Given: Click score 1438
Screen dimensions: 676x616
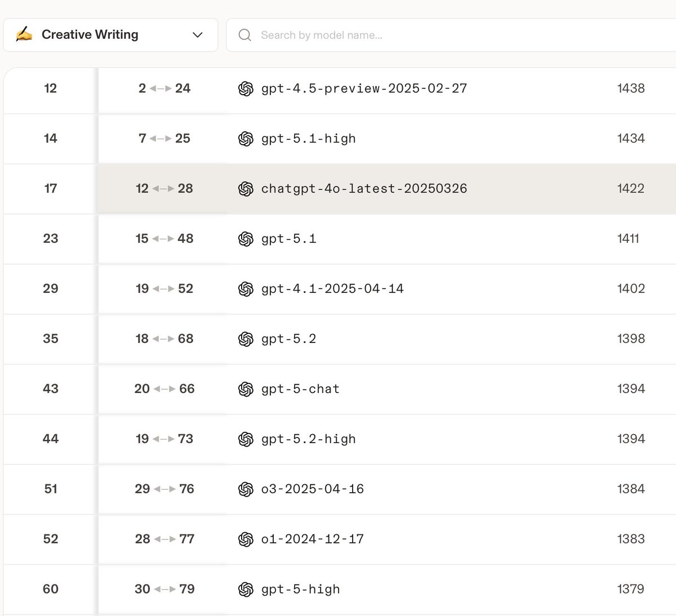Looking at the screenshot, I should point(631,88).
